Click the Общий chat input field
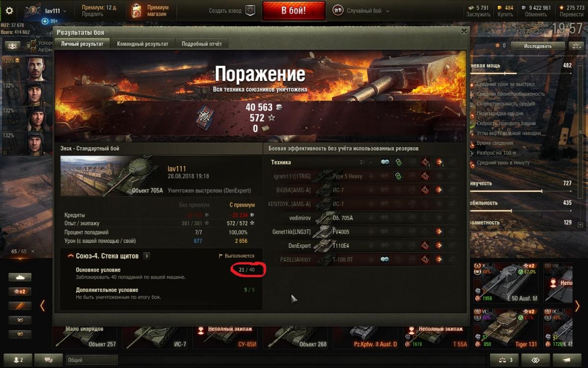Viewport: 588px width, 368px height. [x=92, y=360]
